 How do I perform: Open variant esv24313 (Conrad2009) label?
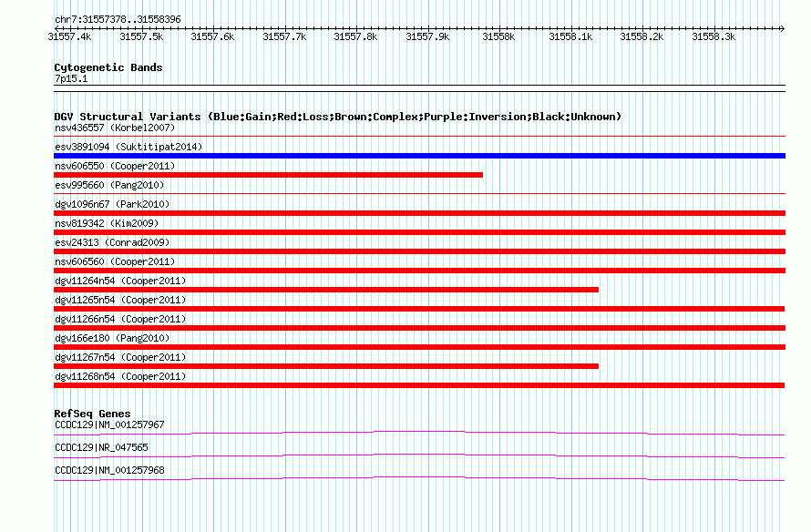(x=112, y=242)
